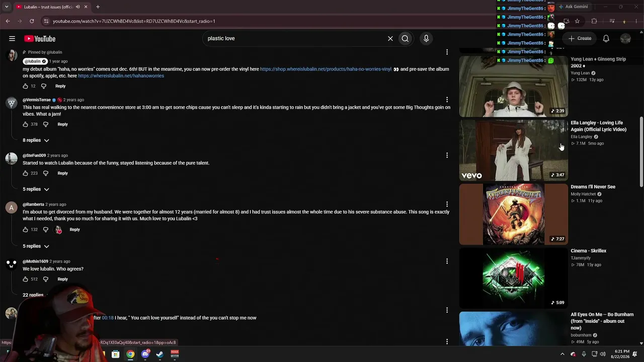Reply to @Ramberta's comment
Screen dimensions: 644x362
pyautogui.click(x=74, y=229)
